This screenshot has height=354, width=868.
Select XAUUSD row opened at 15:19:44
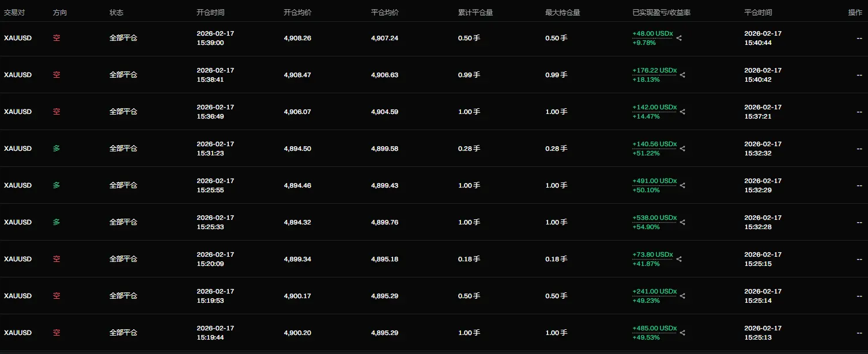(434, 333)
